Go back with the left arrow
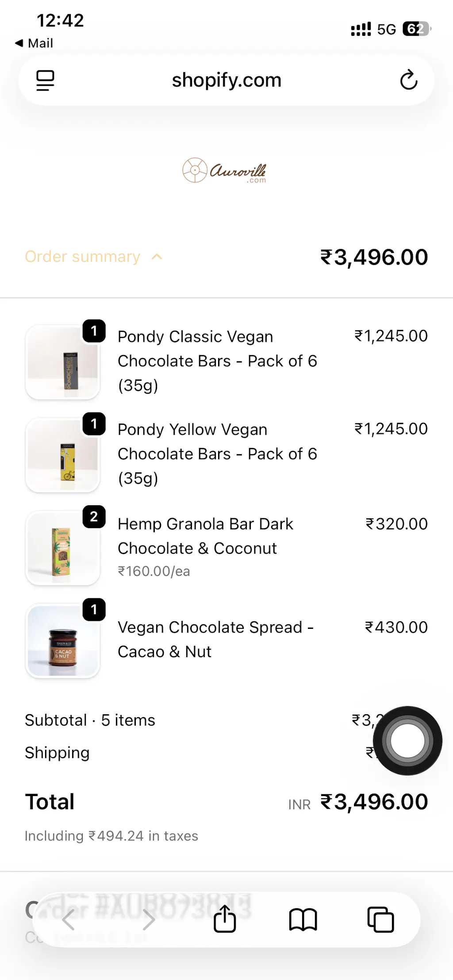Viewport: 453px width, 980px height. 68,920
